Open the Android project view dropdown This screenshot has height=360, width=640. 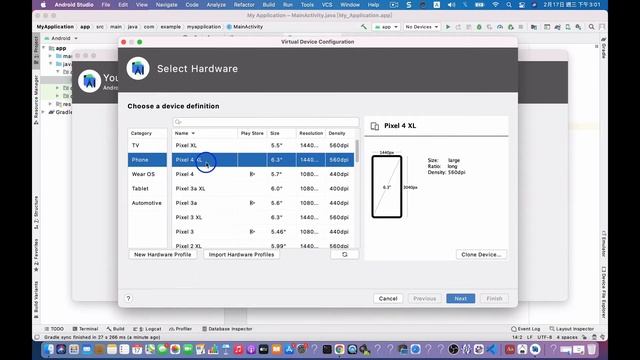click(61, 38)
